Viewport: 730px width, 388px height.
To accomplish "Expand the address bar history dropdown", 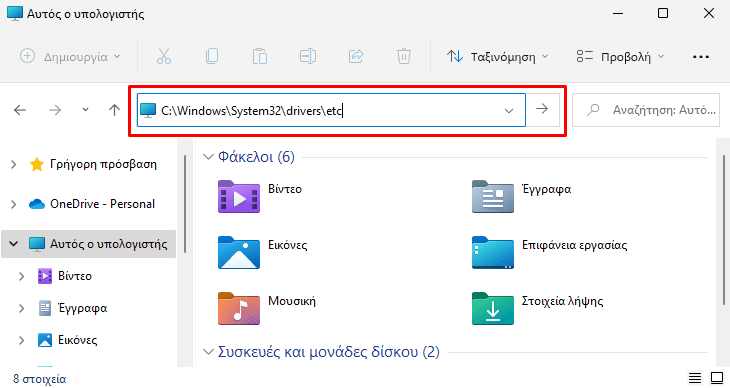I will [509, 111].
